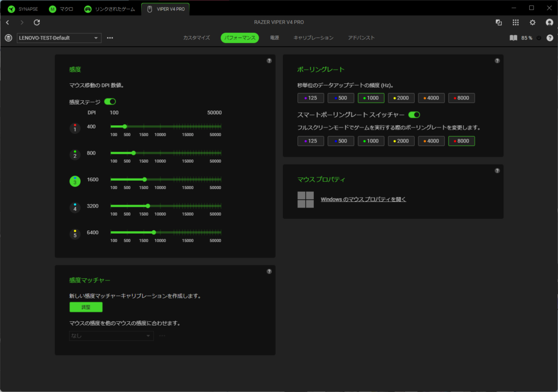Open settings via the gear icon
Viewport: 558px width, 392px height.
coord(532,22)
